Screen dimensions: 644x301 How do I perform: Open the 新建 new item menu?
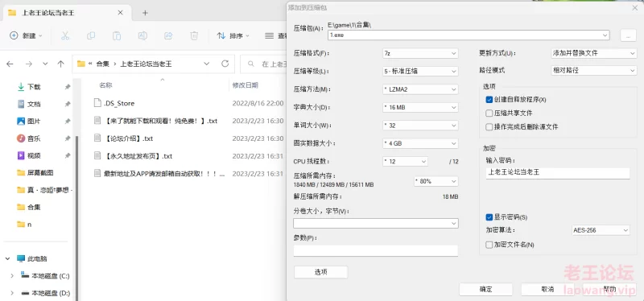[26, 35]
